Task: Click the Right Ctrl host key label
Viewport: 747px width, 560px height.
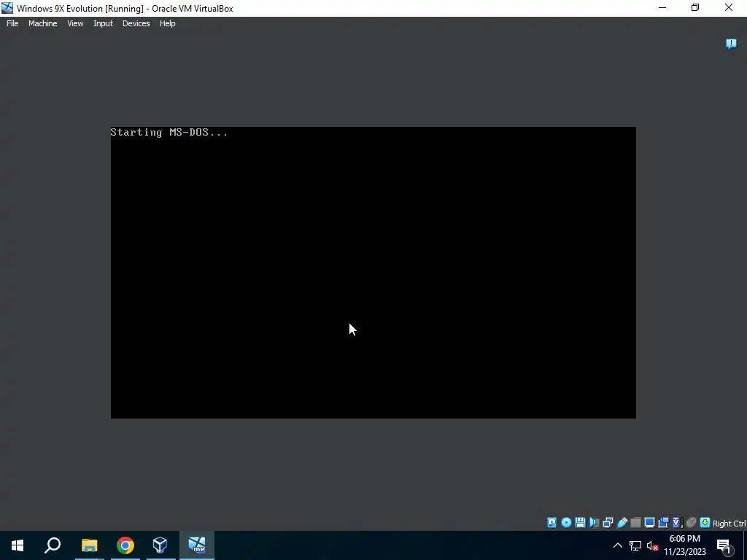Action: [729, 524]
